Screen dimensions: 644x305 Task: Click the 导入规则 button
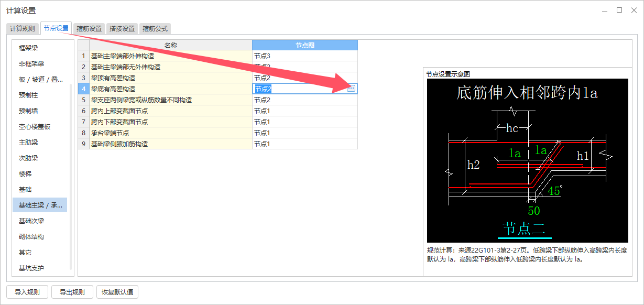click(x=27, y=292)
